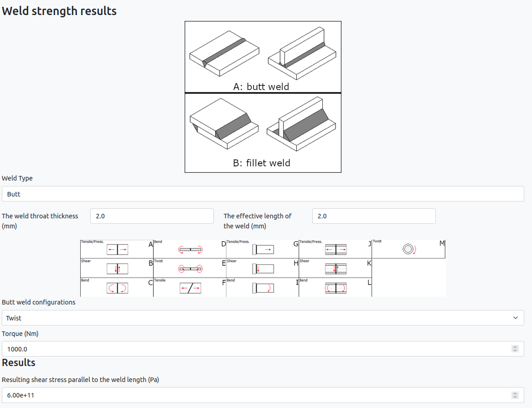Click the Torque (Nm) input field

pyautogui.click(x=263, y=349)
